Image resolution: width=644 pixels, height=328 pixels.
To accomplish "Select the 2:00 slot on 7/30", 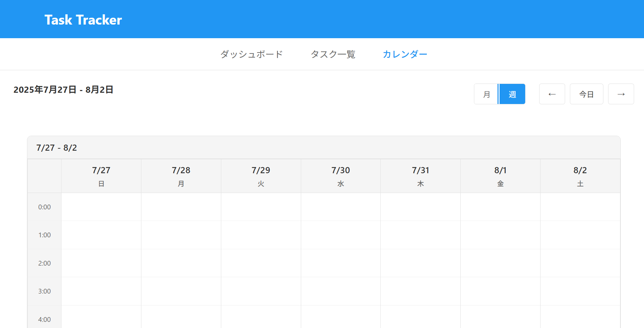I will (341, 263).
